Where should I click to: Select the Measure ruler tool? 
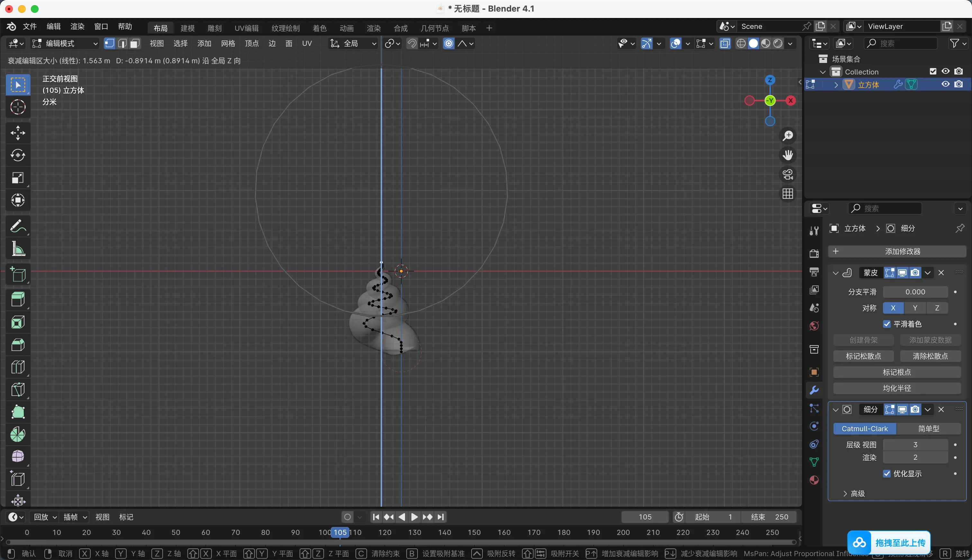pyautogui.click(x=18, y=249)
